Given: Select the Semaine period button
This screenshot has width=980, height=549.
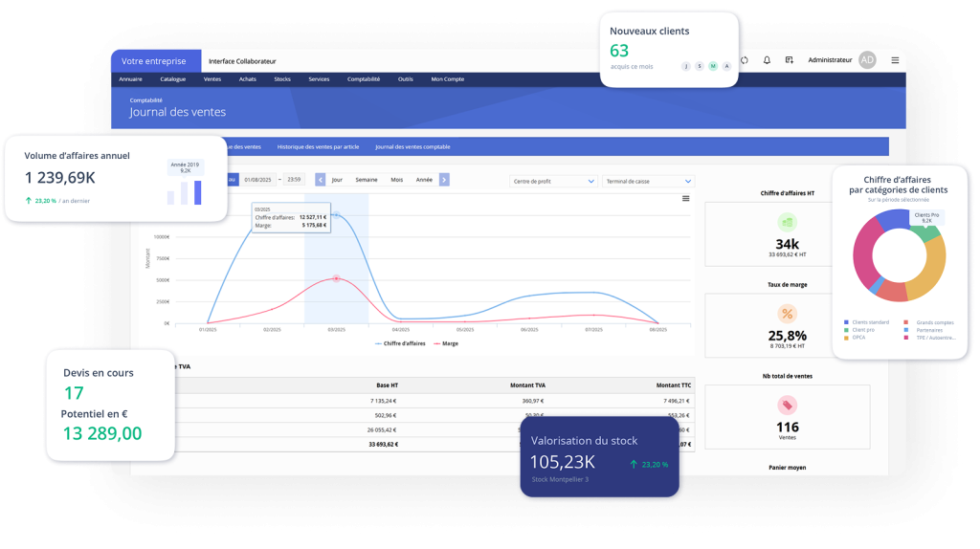Looking at the screenshot, I should (367, 180).
